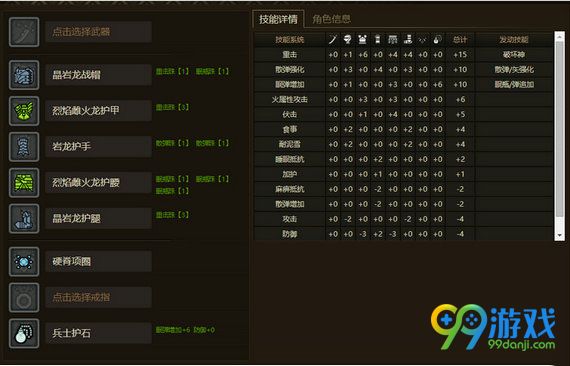Switch to the 角色信息 tab
Viewport: 570px width, 366px height.
(x=331, y=19)
